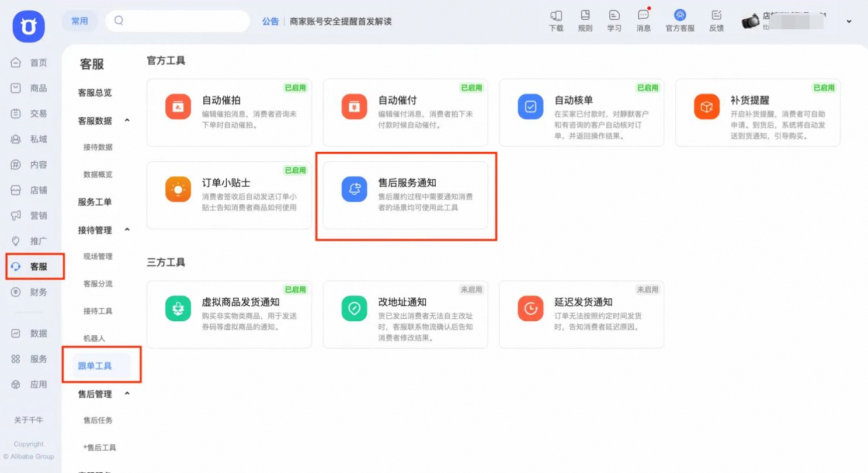Open 客服总览 submenu item
This screenshot has width=868, height=473.
[95, 92]
